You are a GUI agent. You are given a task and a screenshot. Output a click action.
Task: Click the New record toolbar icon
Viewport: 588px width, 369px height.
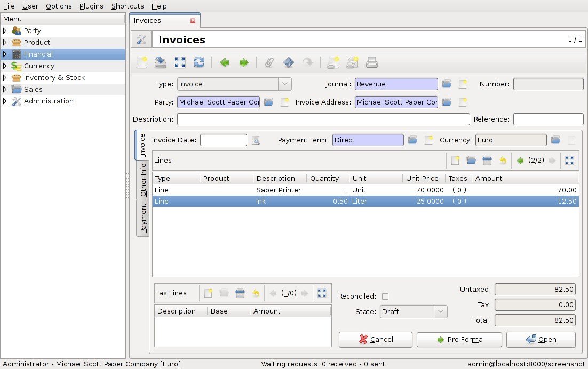(x=142, y=62)
